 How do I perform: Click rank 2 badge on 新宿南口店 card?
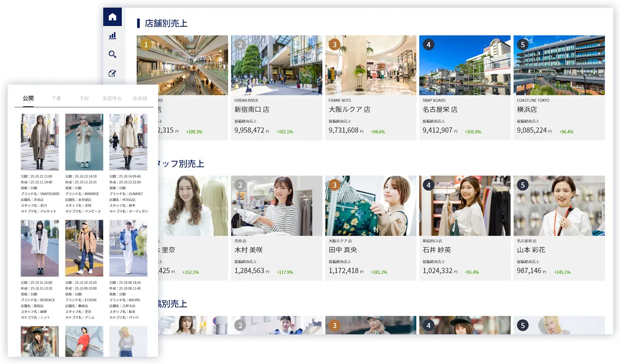(240, 45)
